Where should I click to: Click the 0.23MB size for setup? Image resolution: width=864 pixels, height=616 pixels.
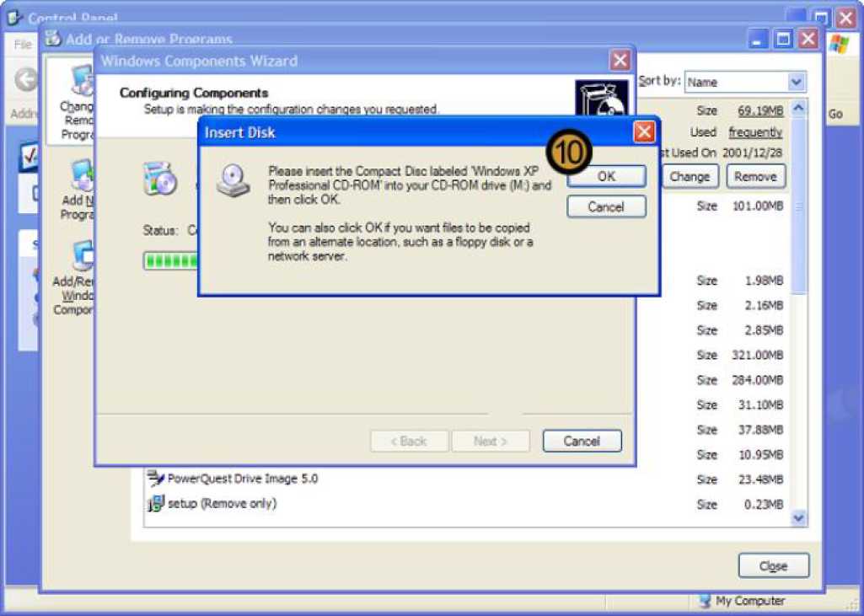[x=764, y=504]
